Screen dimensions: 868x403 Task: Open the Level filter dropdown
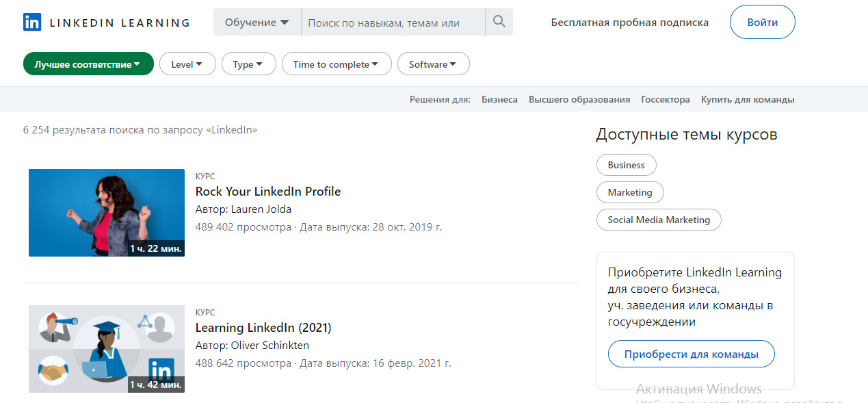pyautogui.click(x=187, y=64)
